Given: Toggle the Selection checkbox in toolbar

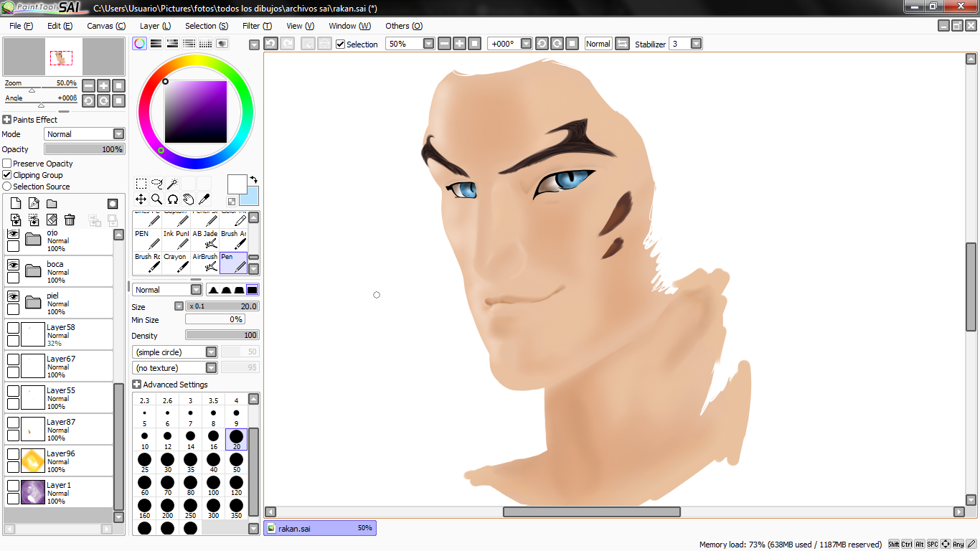Looking at the screenshot, I should pyautogui.click(x=341, y=44).
